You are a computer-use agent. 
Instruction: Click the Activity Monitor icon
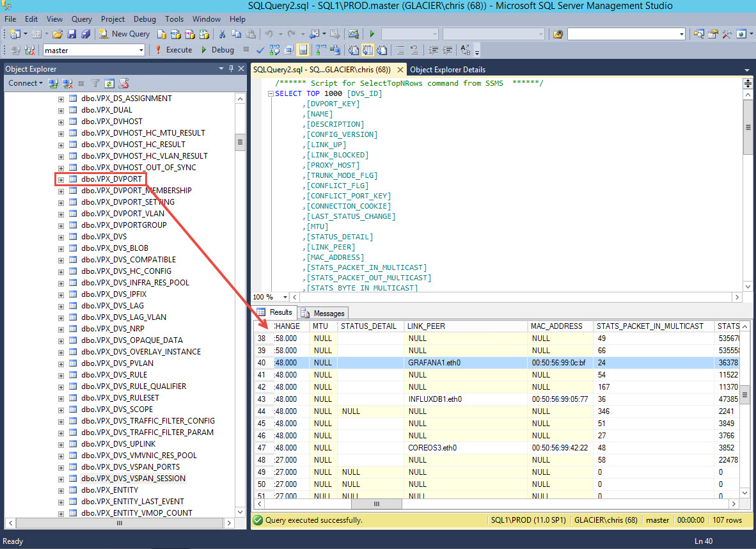coord(354,34)
